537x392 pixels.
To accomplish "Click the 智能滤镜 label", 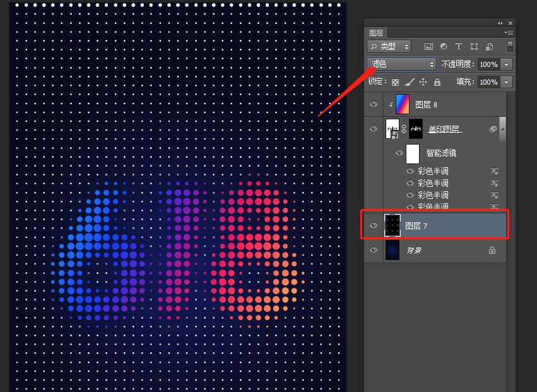I will point(441,153).
